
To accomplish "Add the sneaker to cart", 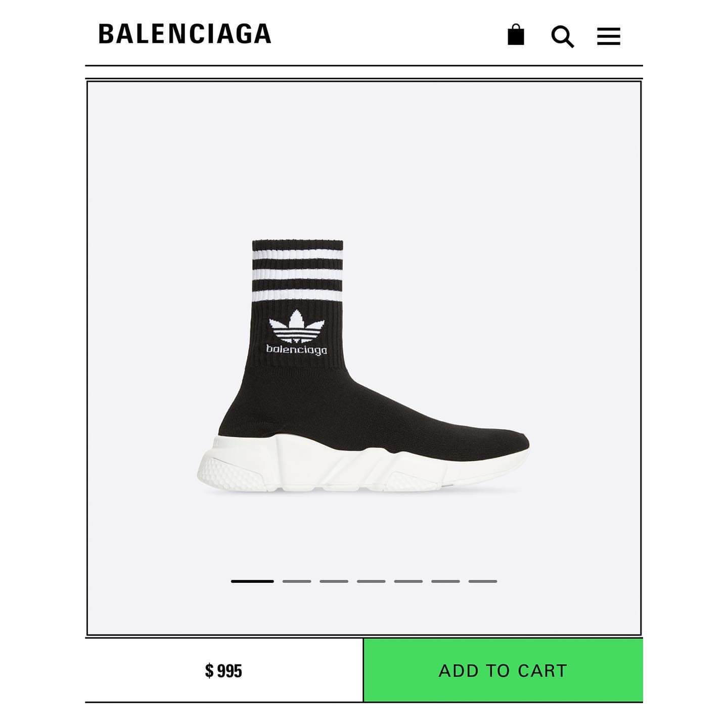I will pos(503,670).
